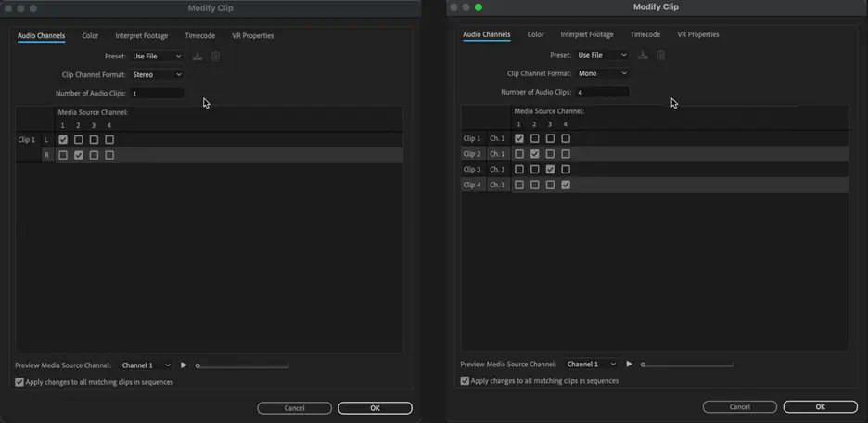Click save preset icon in Stereo dialog

coord(198,57)
